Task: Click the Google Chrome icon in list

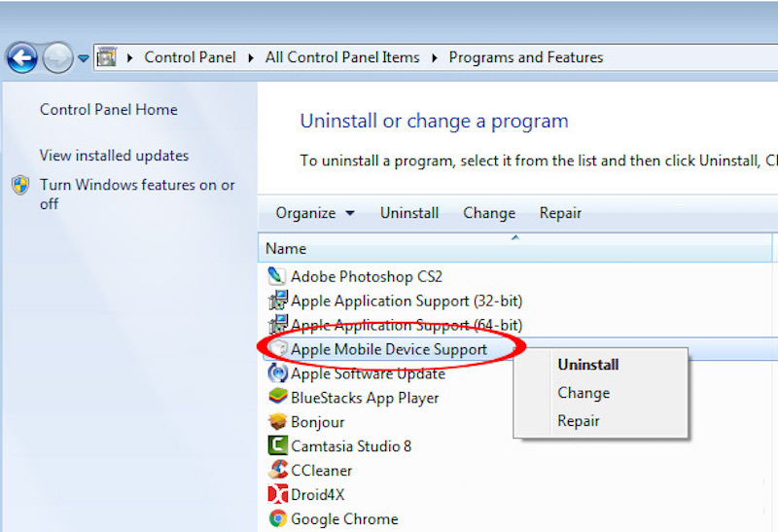Action: 277,519
